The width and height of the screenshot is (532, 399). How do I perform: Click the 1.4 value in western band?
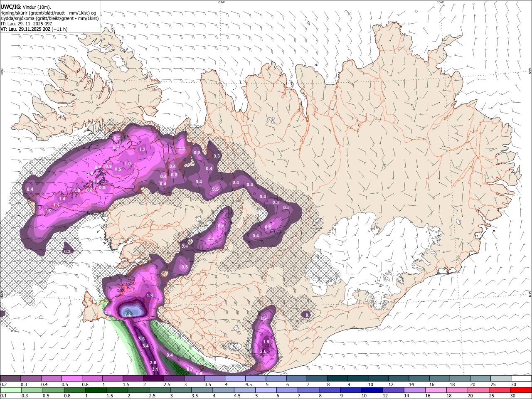tap(62, 199)
